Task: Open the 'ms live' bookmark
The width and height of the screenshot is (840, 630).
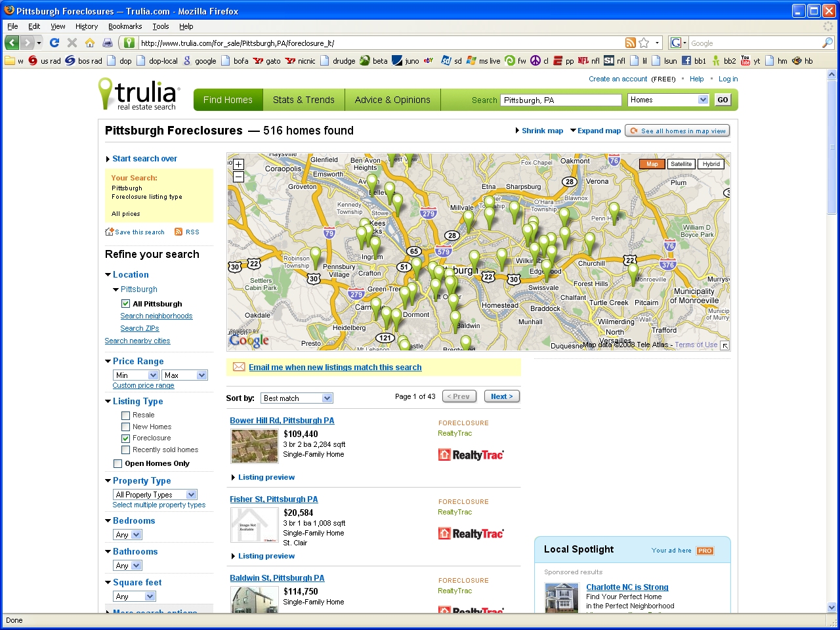Action: 483,60
